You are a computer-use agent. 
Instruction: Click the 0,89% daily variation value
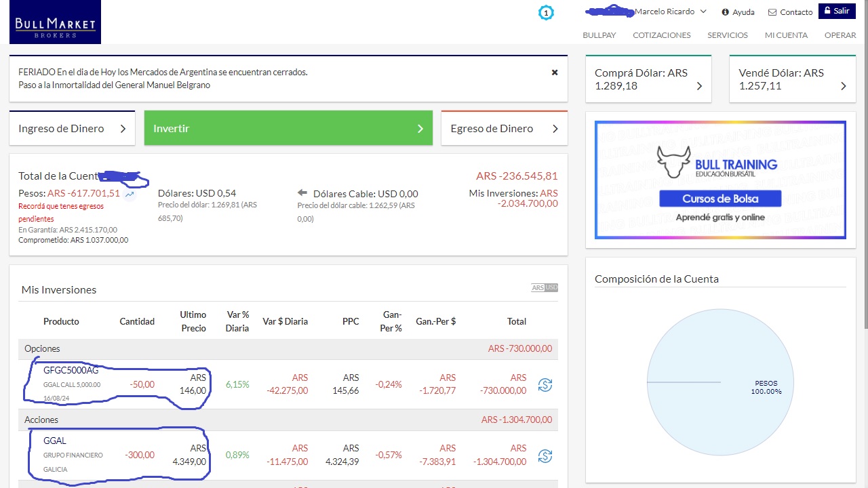point(237,455)
